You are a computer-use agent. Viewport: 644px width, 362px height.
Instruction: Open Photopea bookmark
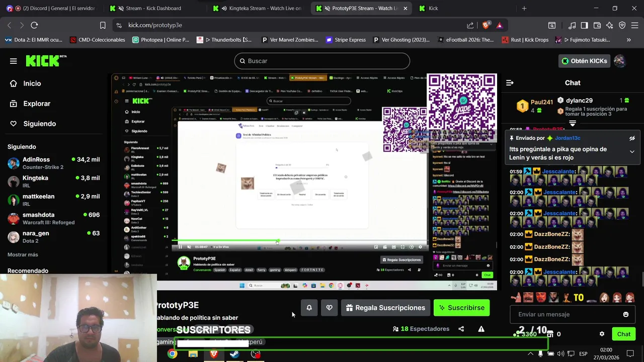click(160, 40)
